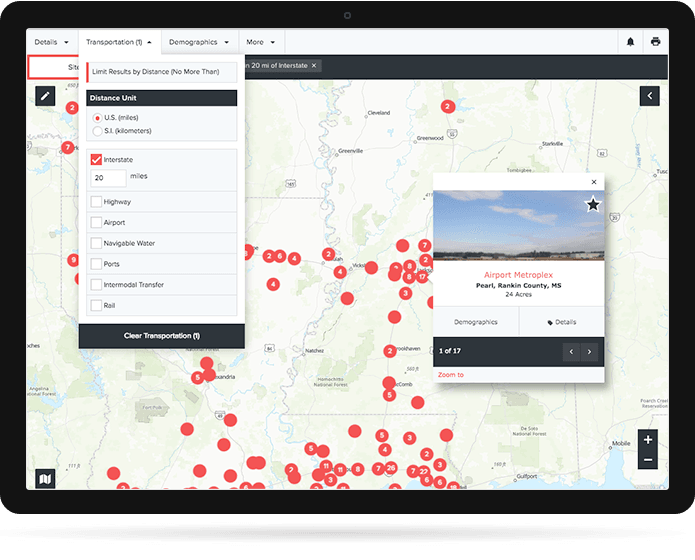Image resolution: width=695 pixels, height=560 pixels.
Task: Click cluster marker 9 at left edge
Action: [x=73, y=260]
